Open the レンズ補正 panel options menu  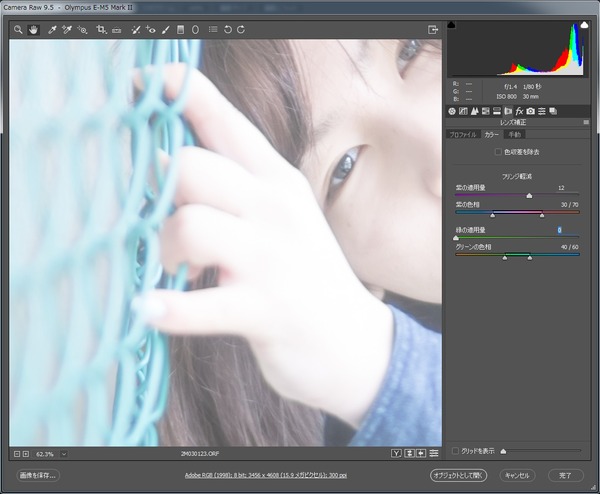586,122
